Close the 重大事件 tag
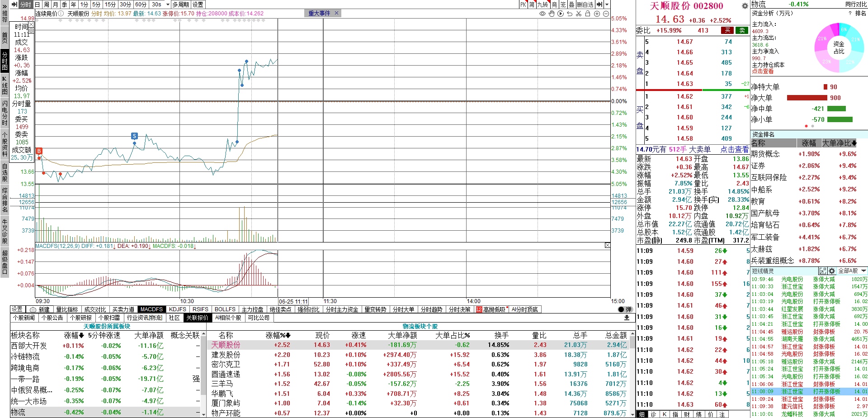The width and height of the screenshot is (868, 418). click(x=336, y=13)
